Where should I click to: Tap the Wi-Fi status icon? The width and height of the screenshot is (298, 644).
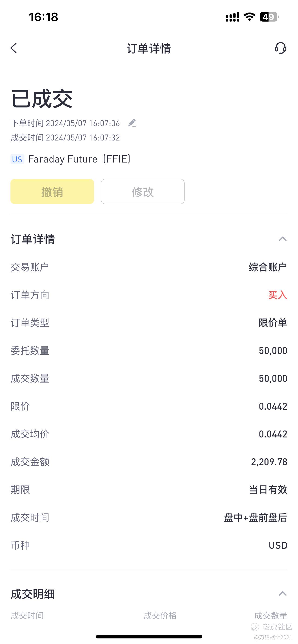249,17
